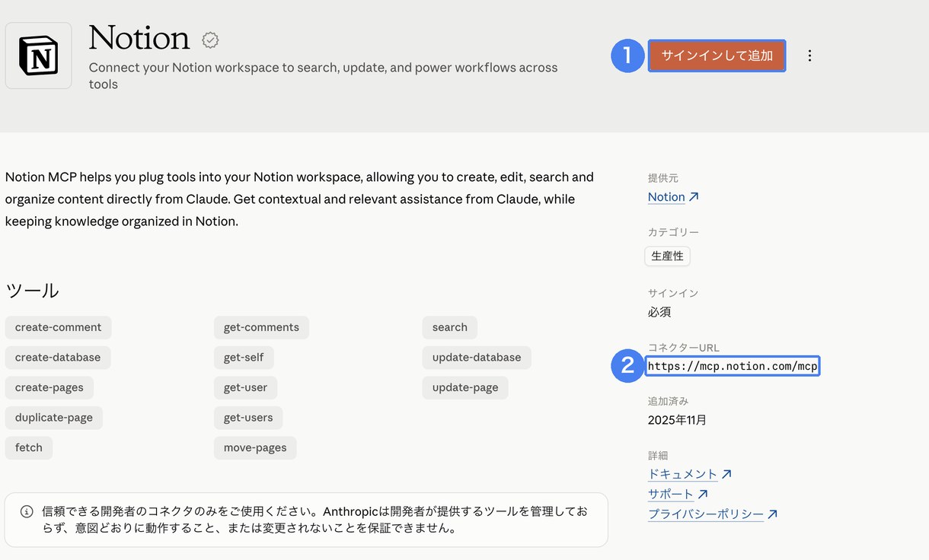The height and width of the screenshot is (560, 929).
Task: Click the 追加済み label
Action: (x=668, y=401)
